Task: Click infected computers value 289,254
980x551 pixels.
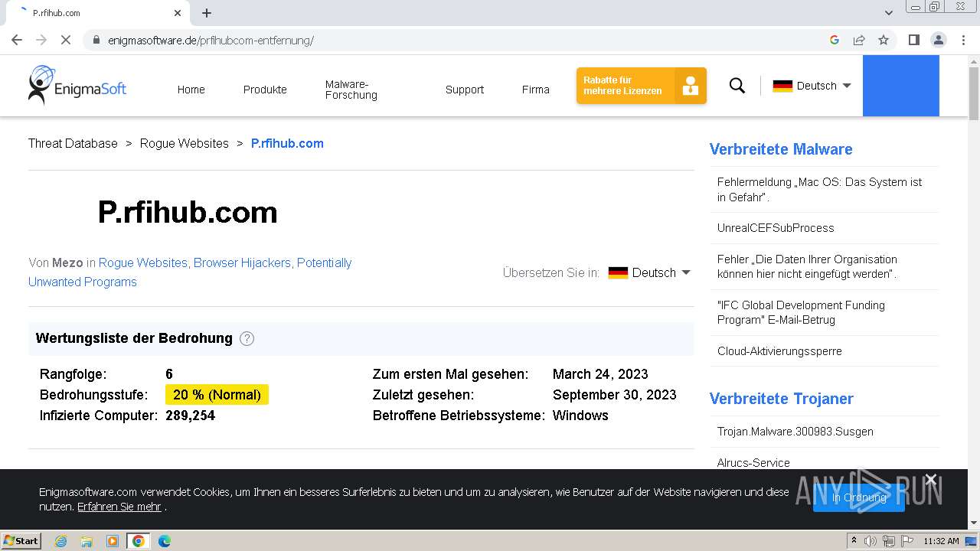Action: [x=190, y=416]
